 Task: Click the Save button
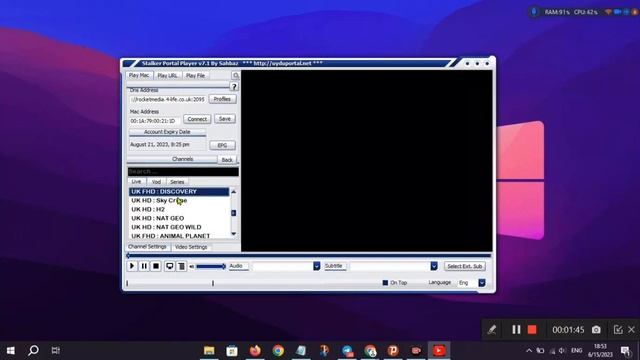click(224, 119)
